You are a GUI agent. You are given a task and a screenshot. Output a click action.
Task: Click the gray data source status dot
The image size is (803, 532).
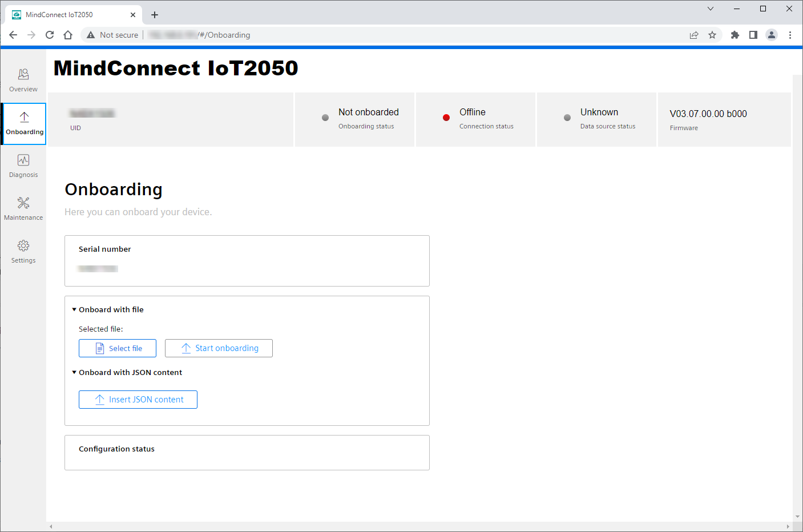coord(567,118)
